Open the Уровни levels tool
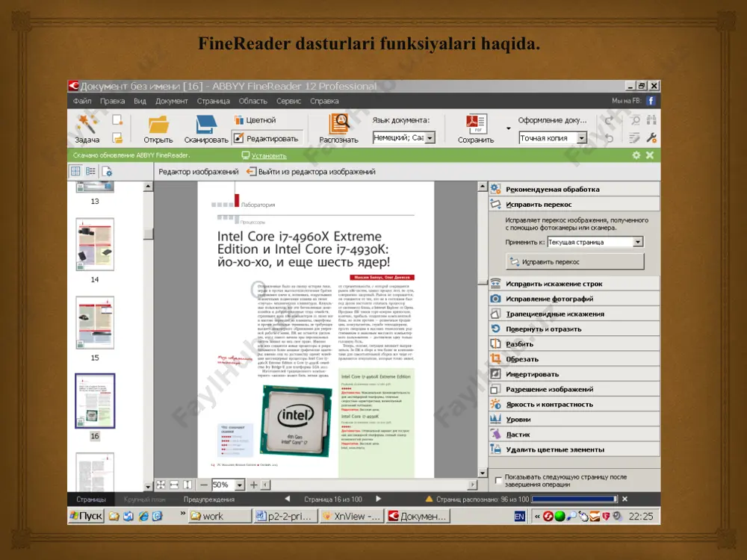This screenshot has width=747, height=560. 574,420
